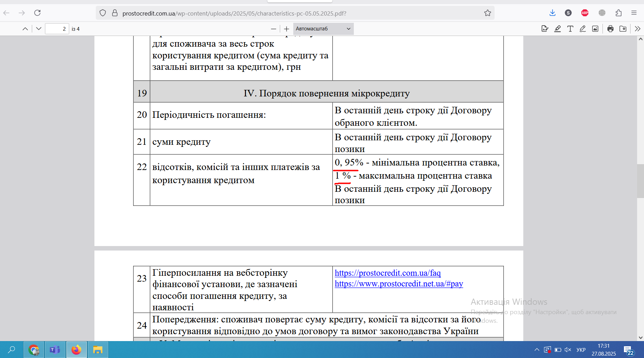Image resolution: width=644 pixels, height=358 pixels.
Task: Print the PDF document
Action: [x=610, y=29]
